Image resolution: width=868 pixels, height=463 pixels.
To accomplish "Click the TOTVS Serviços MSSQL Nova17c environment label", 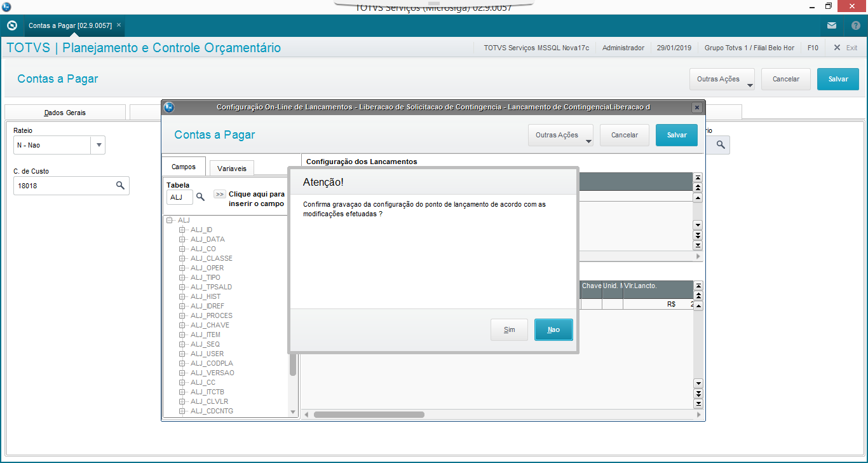I will click(x=536, y=48).
